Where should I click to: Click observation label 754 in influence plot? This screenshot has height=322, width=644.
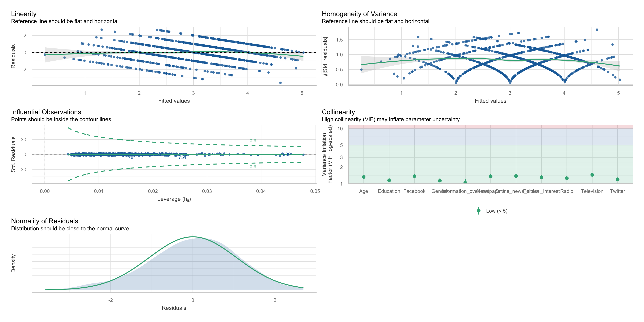tap(182, 157)
